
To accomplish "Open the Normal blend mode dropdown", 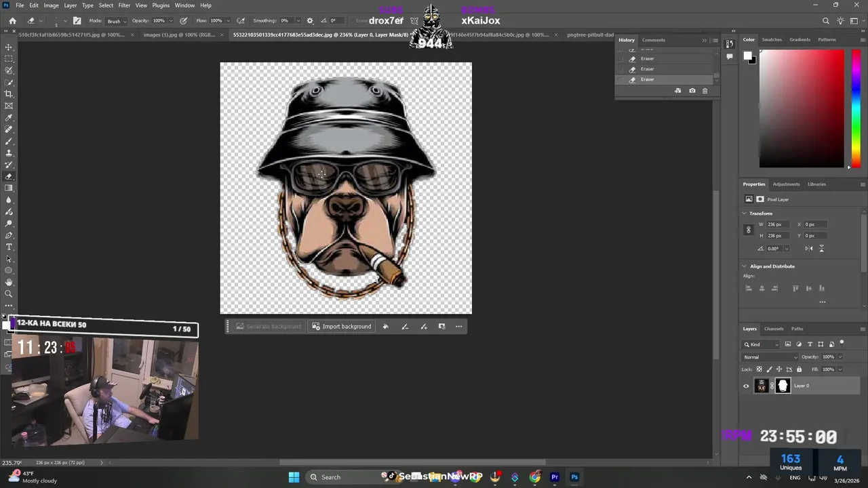I will (x=770, y=357).
